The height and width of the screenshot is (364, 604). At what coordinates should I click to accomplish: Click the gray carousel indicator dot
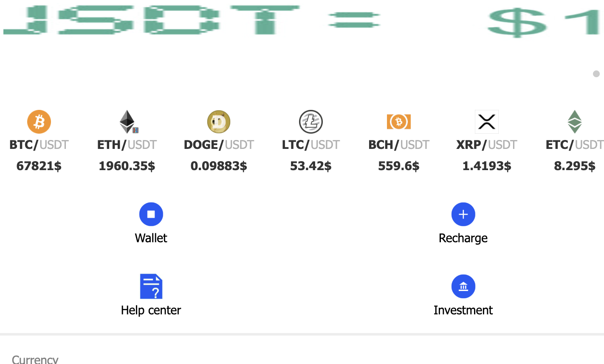click(596, 74)
